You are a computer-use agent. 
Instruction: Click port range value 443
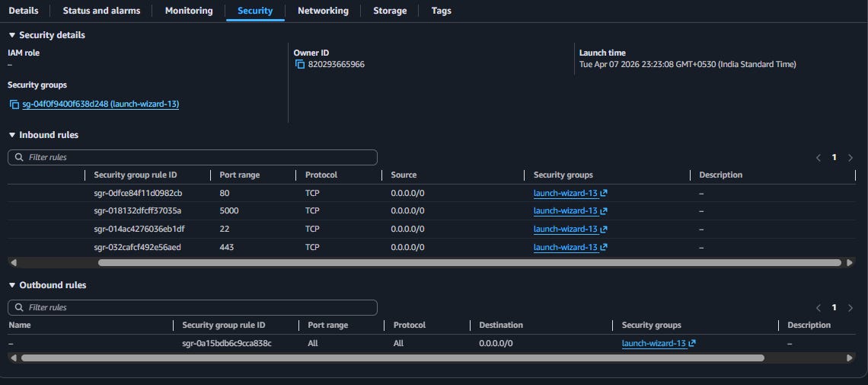pyautogui.click(x=227, y=247)
